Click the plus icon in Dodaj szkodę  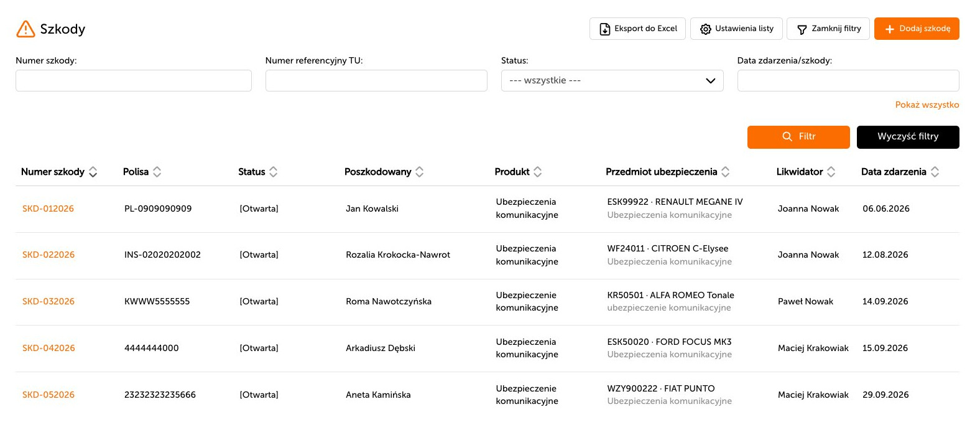tap(889, 29)
